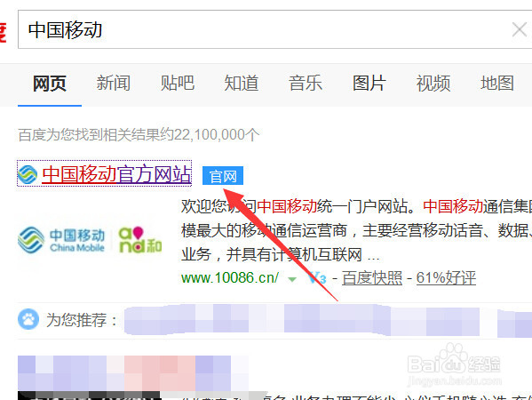Image resolution: width=532 pixels, height=400 pixels.
Task: Select the 网页 tab
Action: [50, 84]
